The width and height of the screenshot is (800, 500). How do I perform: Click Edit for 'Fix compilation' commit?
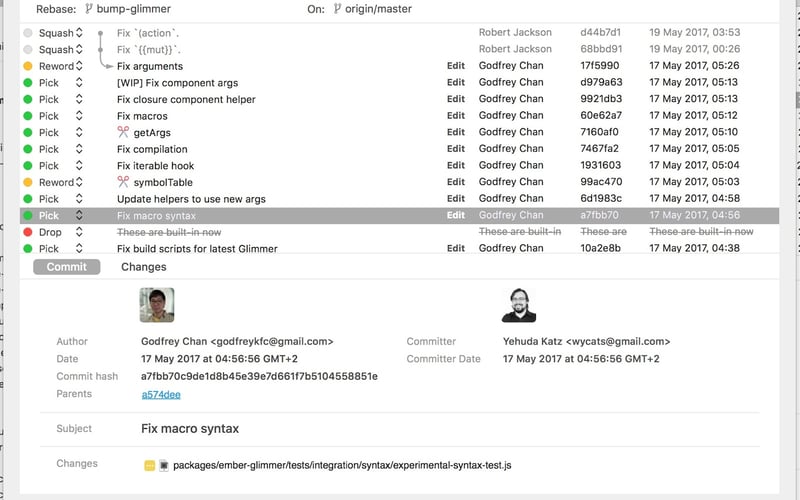click(456, 148)
